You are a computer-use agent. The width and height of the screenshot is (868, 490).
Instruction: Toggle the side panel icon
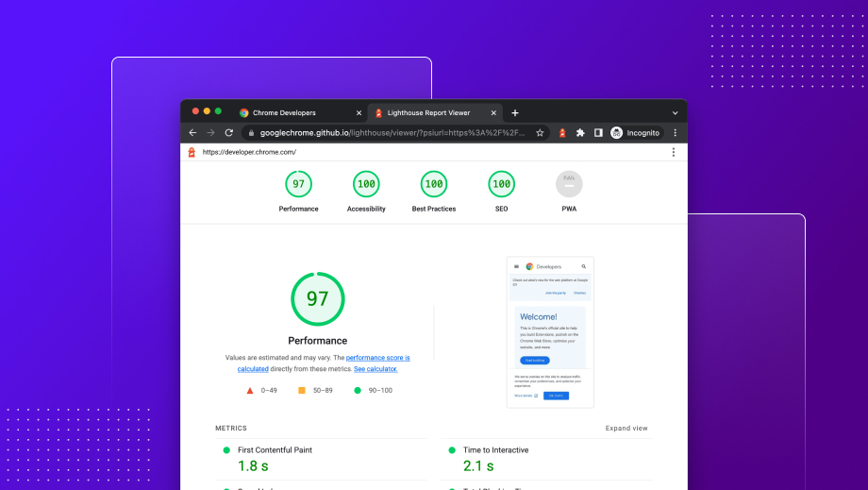598,133
